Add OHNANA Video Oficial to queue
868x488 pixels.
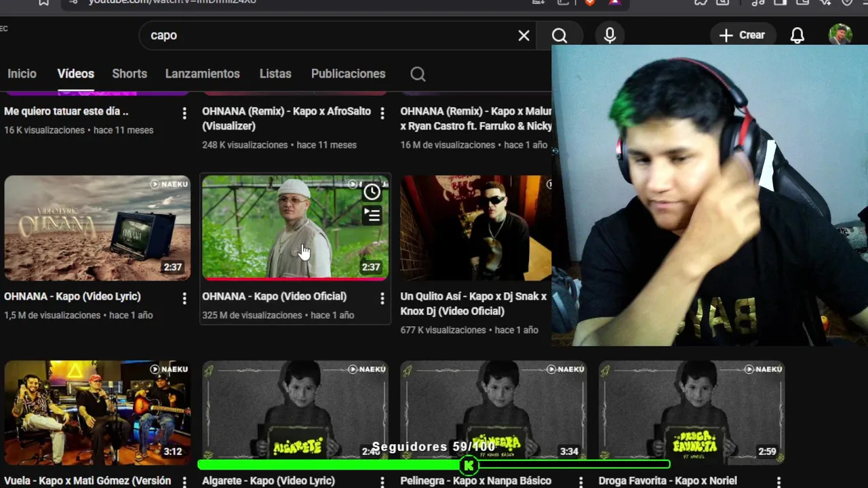click(x=372, y=216)
